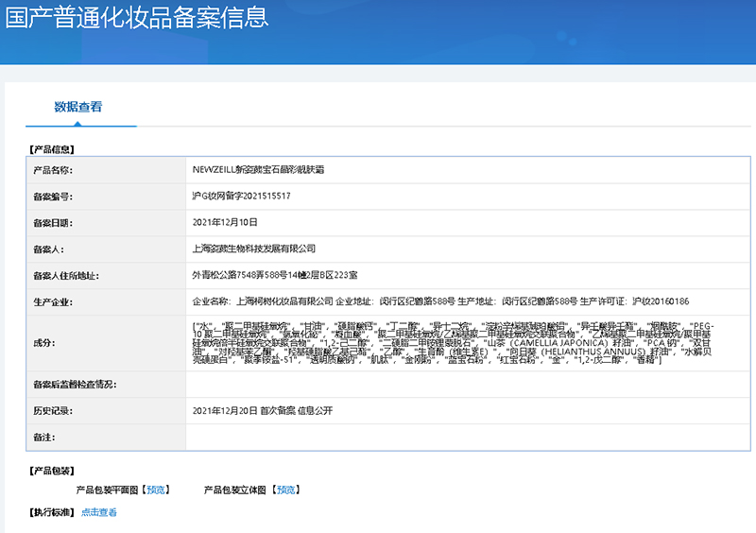Screen dimensions: 756x533
Task: Click 预览 link for 产品包装立体图
Action: [284, 490]
